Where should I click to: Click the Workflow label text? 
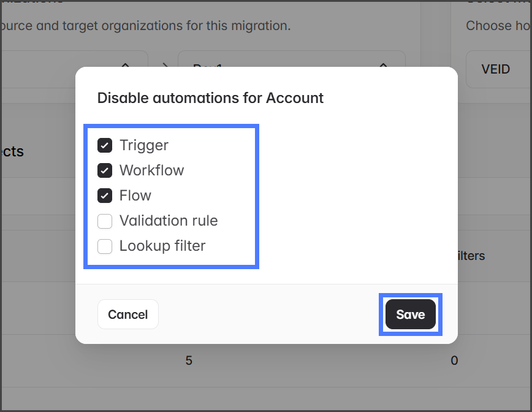tap(151, 170)
